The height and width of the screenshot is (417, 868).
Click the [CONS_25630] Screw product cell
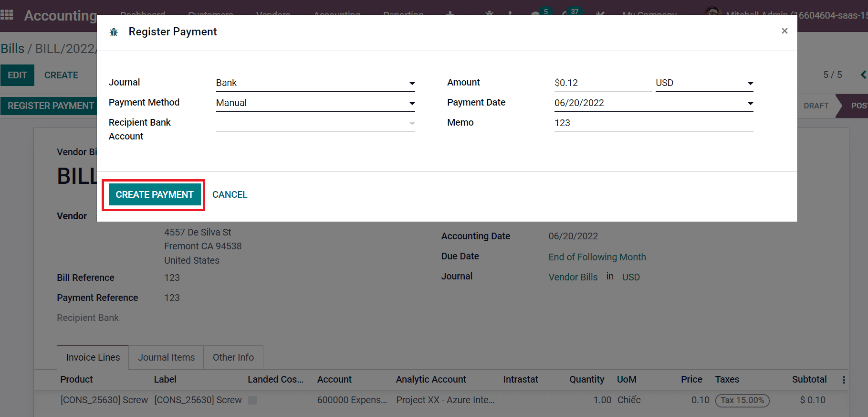click(104, 400)
